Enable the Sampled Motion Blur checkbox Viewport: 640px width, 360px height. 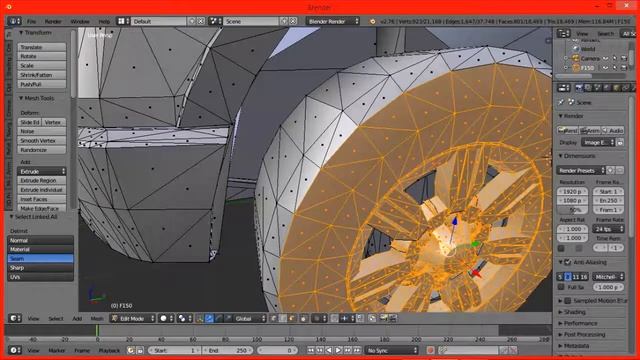tap(568, 301)
